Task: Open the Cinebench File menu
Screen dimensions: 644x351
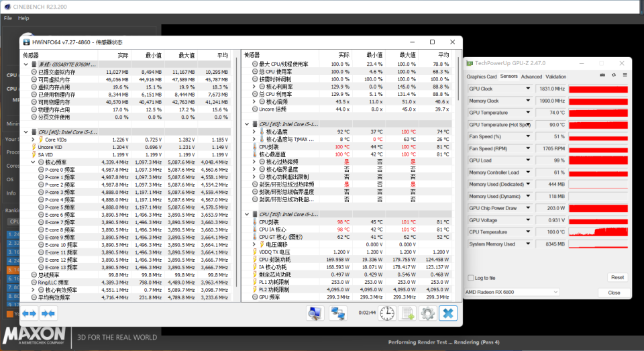Action: (x=8, y=18)
